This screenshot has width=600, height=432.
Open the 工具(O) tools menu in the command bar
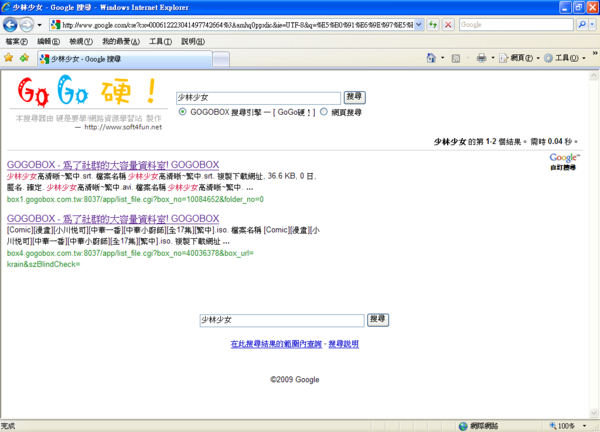coord(564,58)
